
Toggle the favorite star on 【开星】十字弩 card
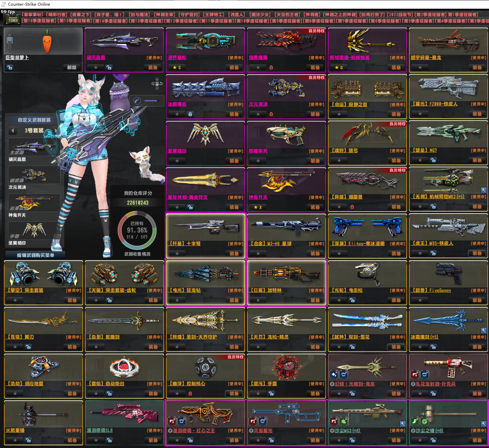coord(177,253)
